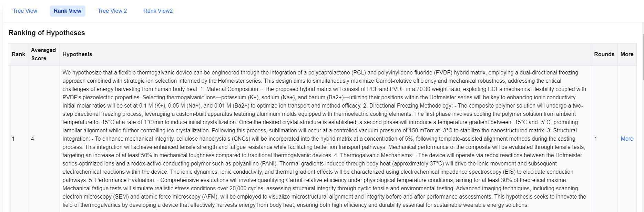The height and width of the screenshot is (212, 644).
Task: Open the More link for rank 1
Action: click(627, 139)
